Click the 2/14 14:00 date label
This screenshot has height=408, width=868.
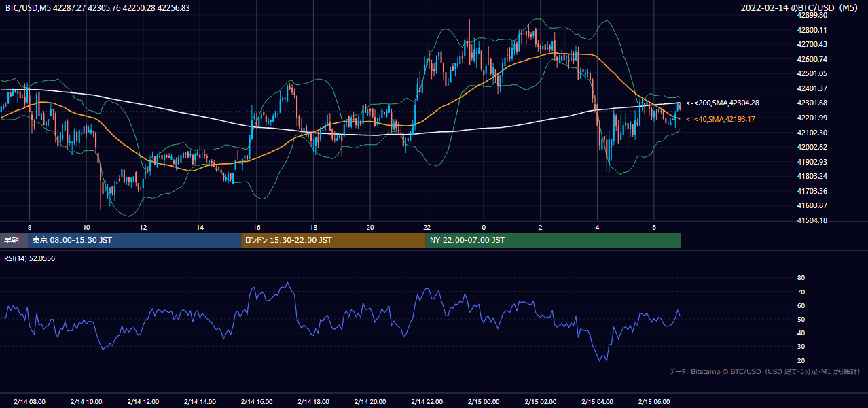pyautogui.click(x=200, y=401)
